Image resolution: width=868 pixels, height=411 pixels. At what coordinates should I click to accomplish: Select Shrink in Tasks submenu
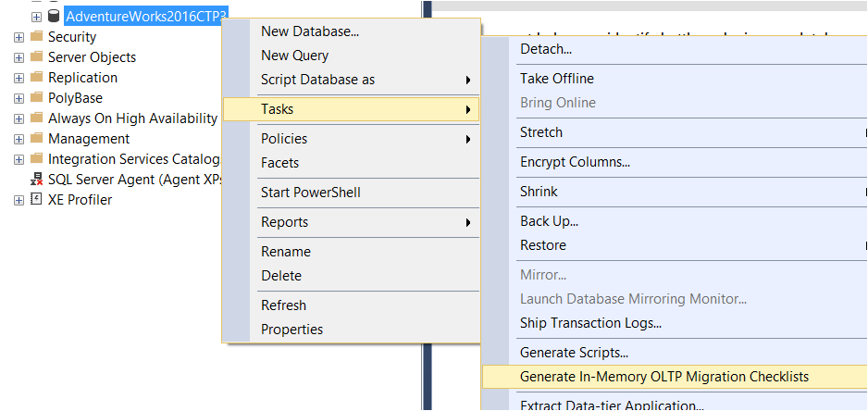[675, 192]
